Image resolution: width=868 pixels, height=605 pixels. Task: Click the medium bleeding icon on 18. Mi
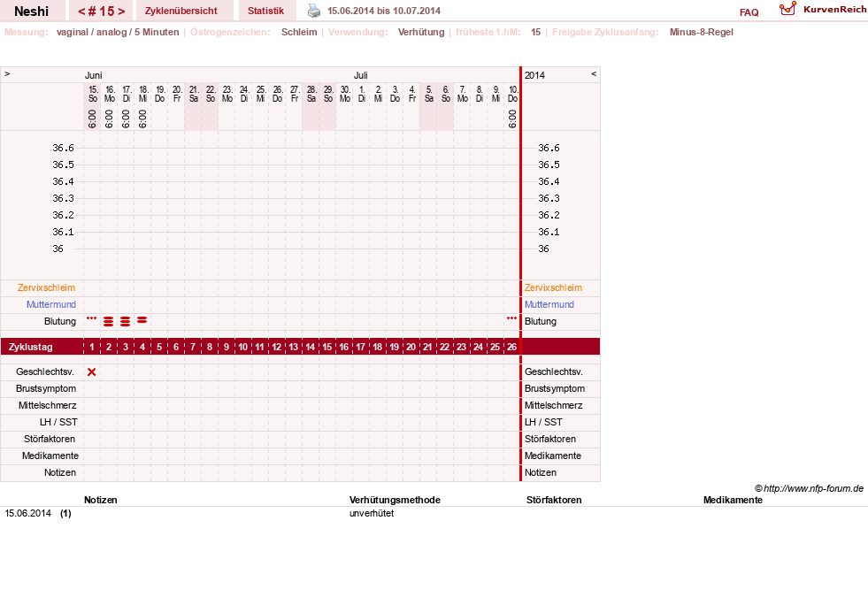point(142,320)
